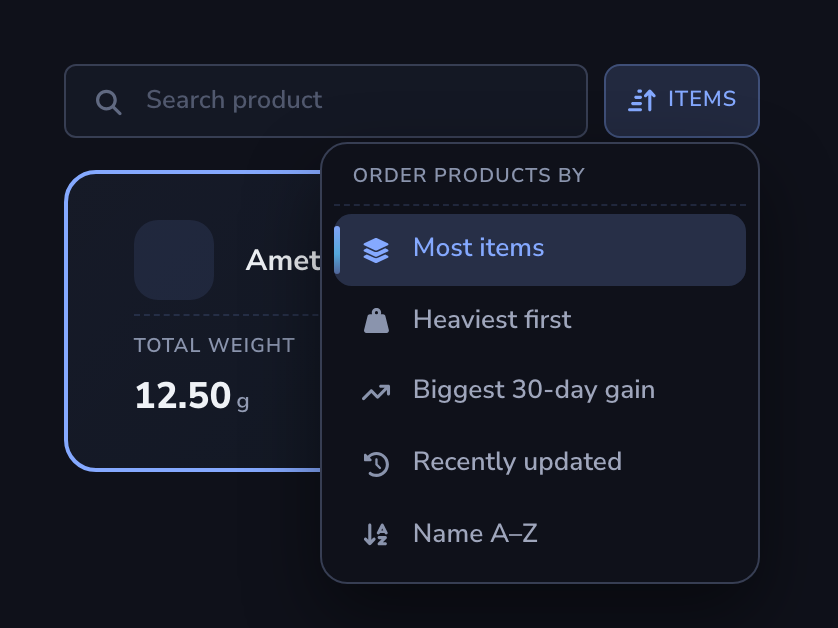
Task: Click the history clock icon
Action: click(x=376, y=463)
